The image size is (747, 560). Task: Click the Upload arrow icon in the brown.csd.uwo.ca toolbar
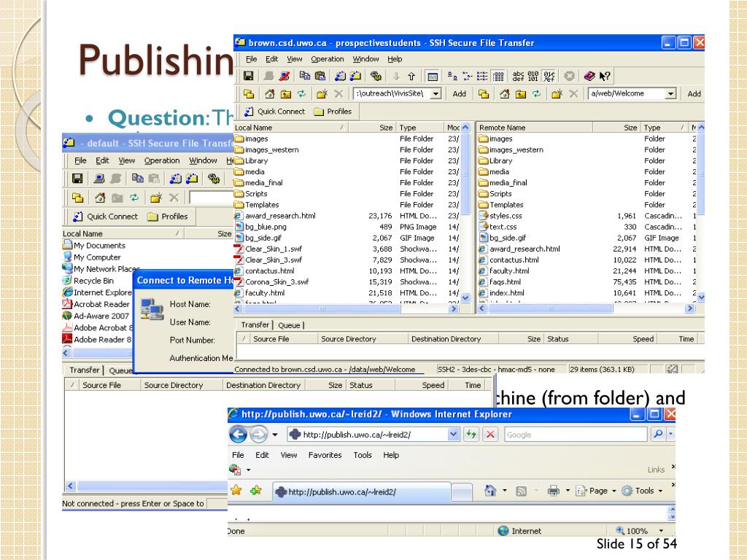pyautogui.click(x=411, y=76)
